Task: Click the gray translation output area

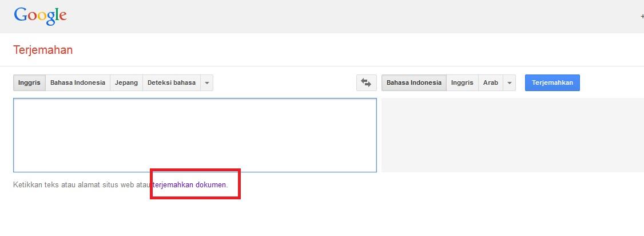Action: coord(512,135)
